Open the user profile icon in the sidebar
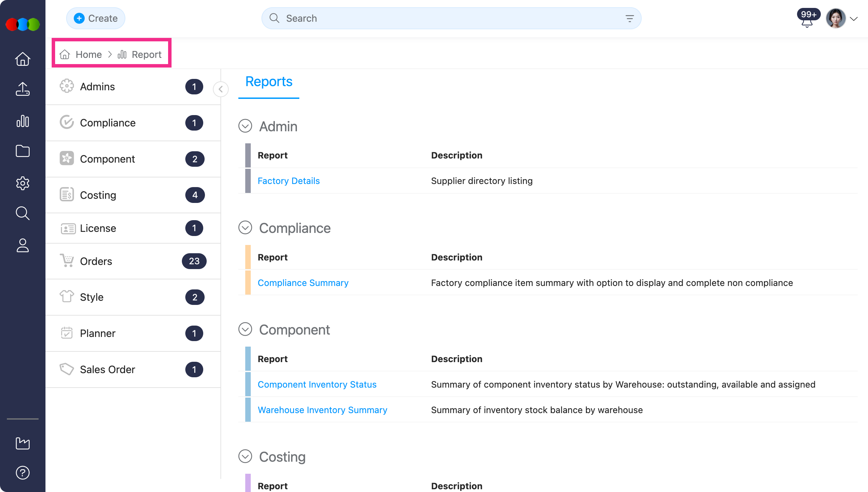The image size is (868, 492). coord(23,245)
